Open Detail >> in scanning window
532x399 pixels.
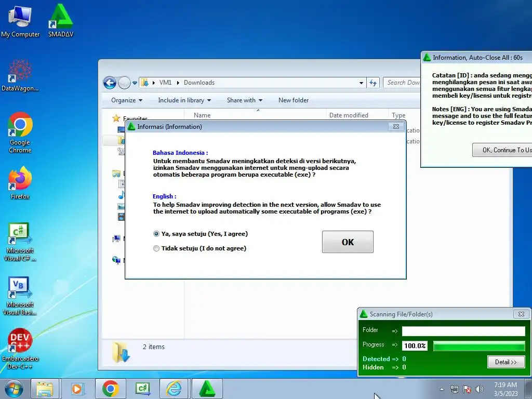tap(506, 362)
